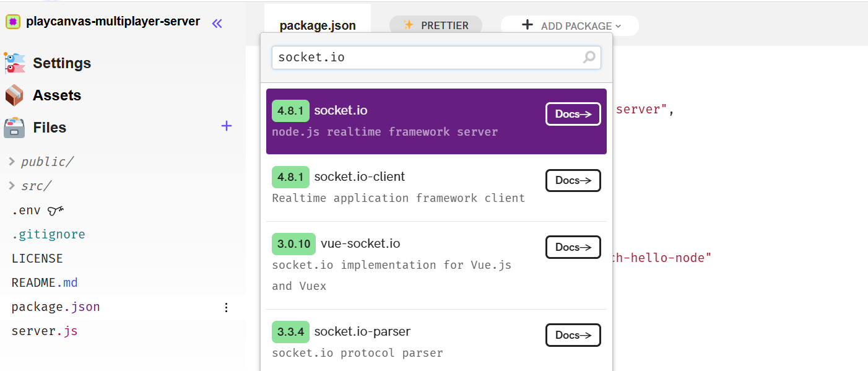The image size is (868, 371).
Task: Click the 3.3.4 version badge
Action: click(291, 331)
